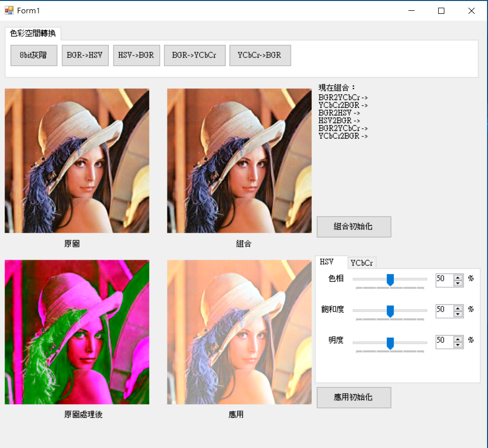Click the HSV->BGR conversion button
The width and height of the screenshot is (488, 448).
click(x=136, y=55)
